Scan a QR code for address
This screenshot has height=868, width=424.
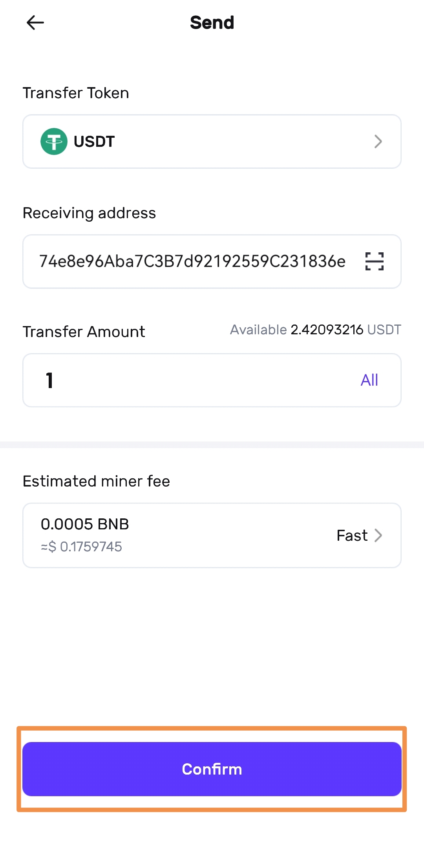(x=374, y=261)
